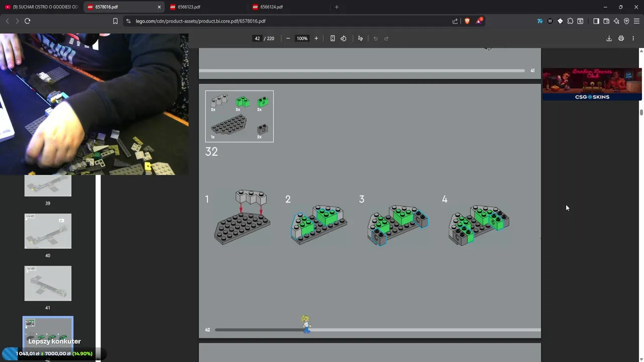Rotate the PDF counterclockwise
This screenshot has height=362, width=644.
[344, 38]
